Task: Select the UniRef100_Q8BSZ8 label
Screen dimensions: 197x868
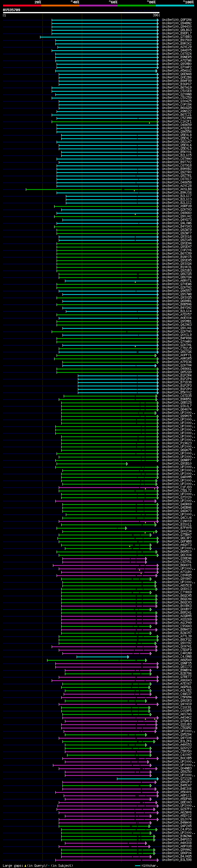Action: [176, 402]
